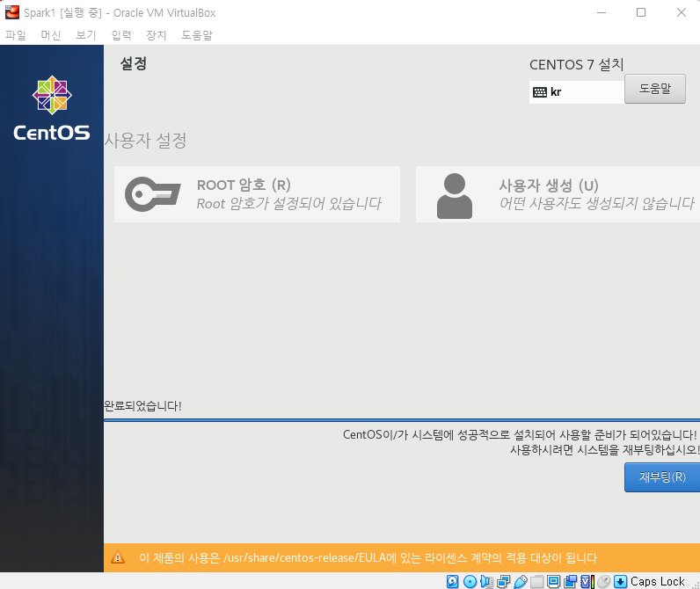
Task: Open the 도움말 menu in menu bar
Action: pyautogui.click(x=197, y=35)
